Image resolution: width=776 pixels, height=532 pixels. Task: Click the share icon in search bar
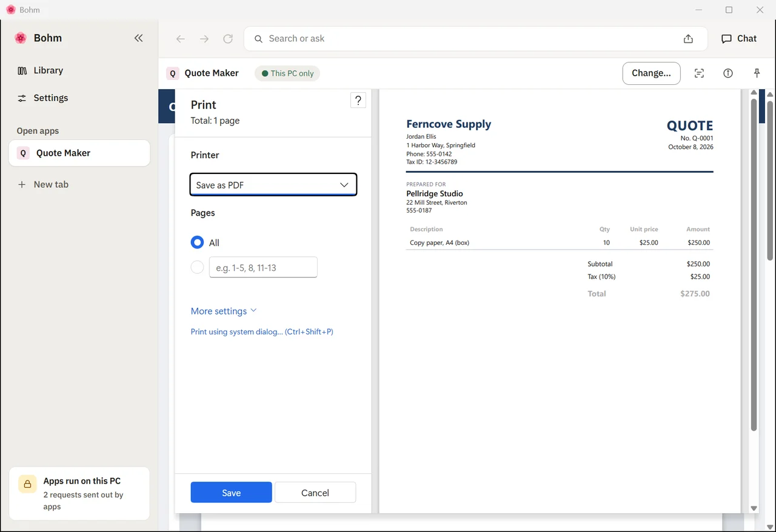[x=688, y=39]
